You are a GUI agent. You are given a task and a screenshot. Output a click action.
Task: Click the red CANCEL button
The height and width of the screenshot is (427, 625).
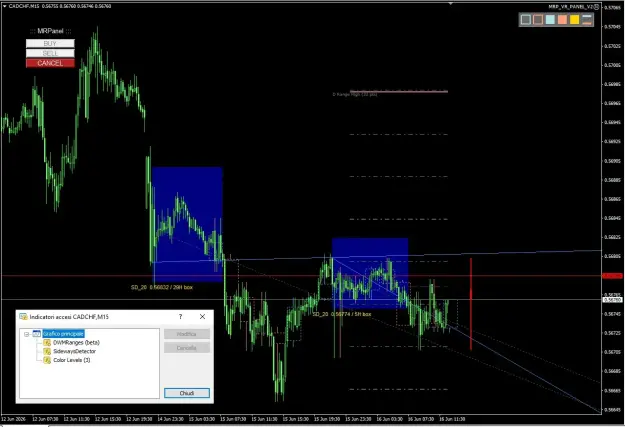50,63
